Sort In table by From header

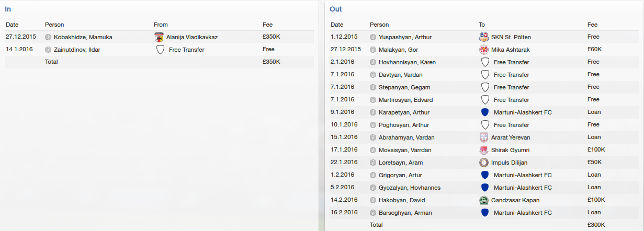click(161, 25)
